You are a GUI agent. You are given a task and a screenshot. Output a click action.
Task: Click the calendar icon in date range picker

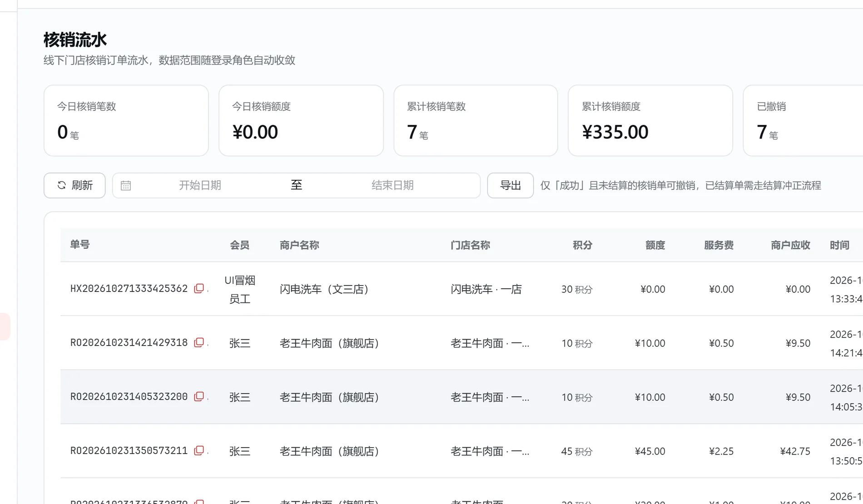[126, 185]
